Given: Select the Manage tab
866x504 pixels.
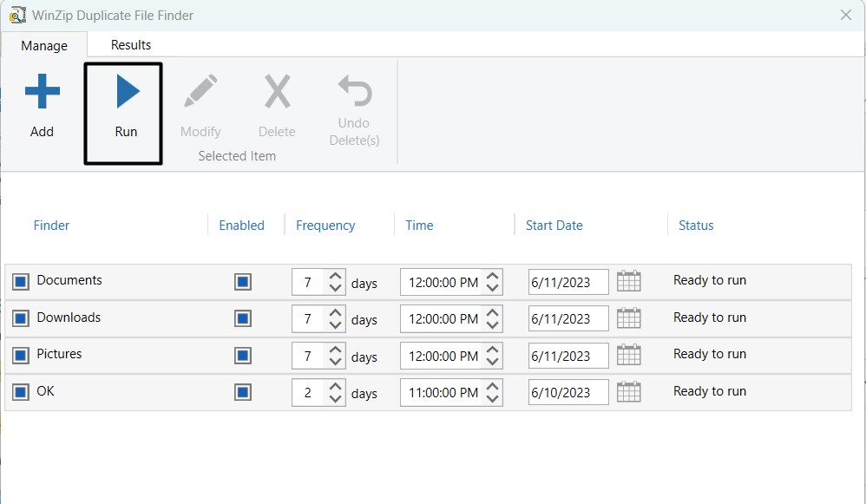Looking at the screenshot, I should click(x=44, y=46).
